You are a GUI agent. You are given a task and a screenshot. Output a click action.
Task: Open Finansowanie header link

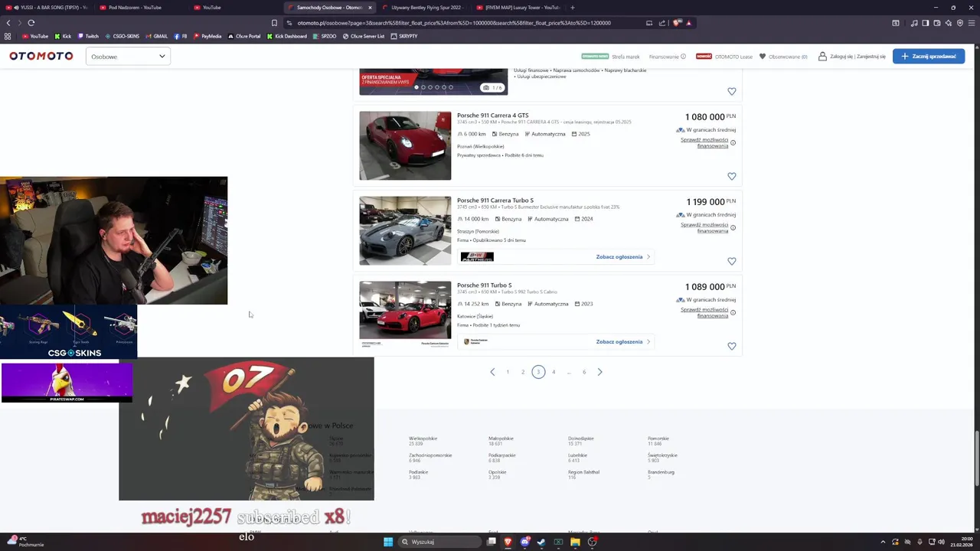(667, 57)
